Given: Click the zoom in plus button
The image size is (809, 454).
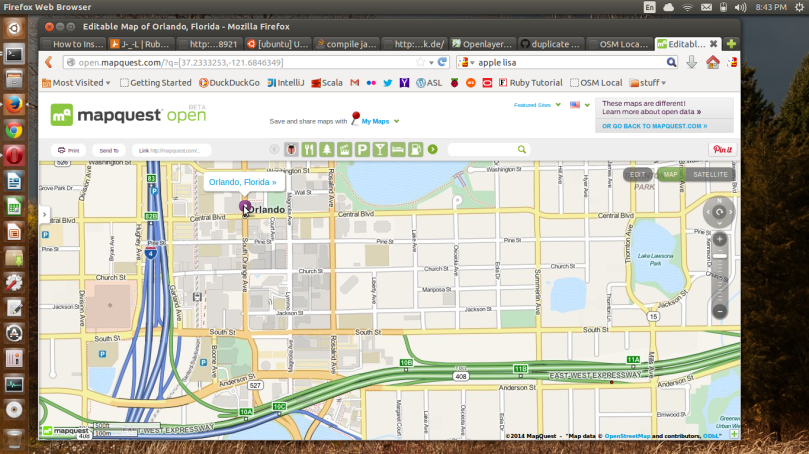Looking at the screenshot, I should pos(720,239).
